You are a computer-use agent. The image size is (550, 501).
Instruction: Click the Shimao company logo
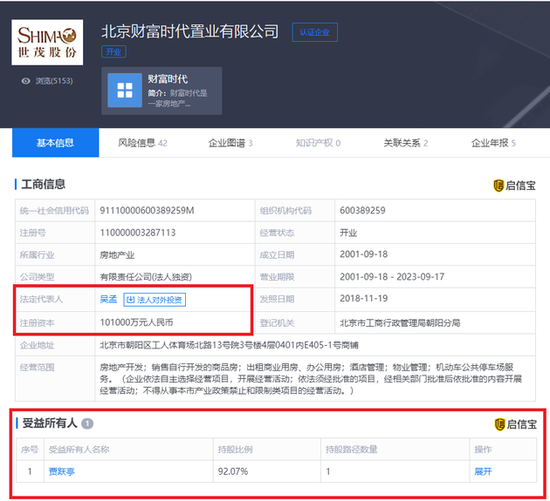pyautogui.click(x=47, y=42)
